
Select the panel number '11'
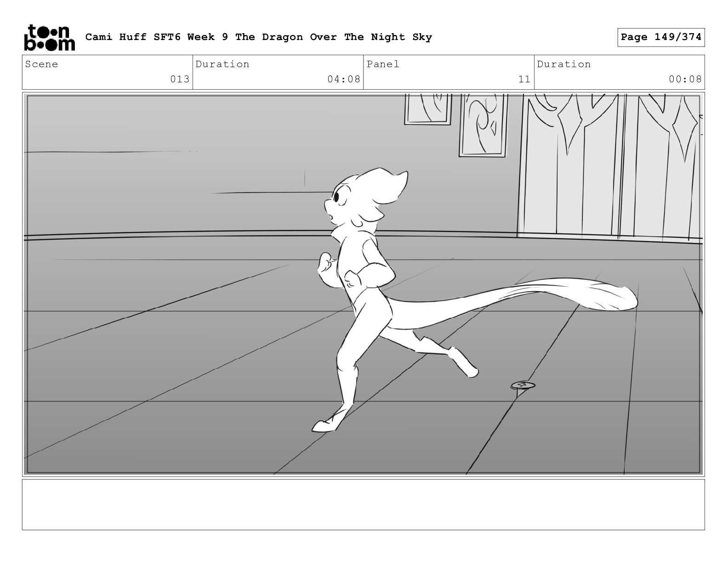524,79
